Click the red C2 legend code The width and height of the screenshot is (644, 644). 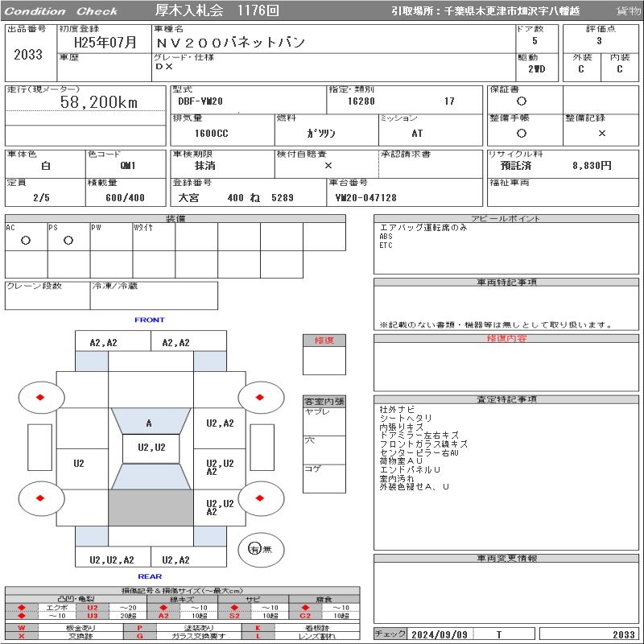(x=305, y=615)
